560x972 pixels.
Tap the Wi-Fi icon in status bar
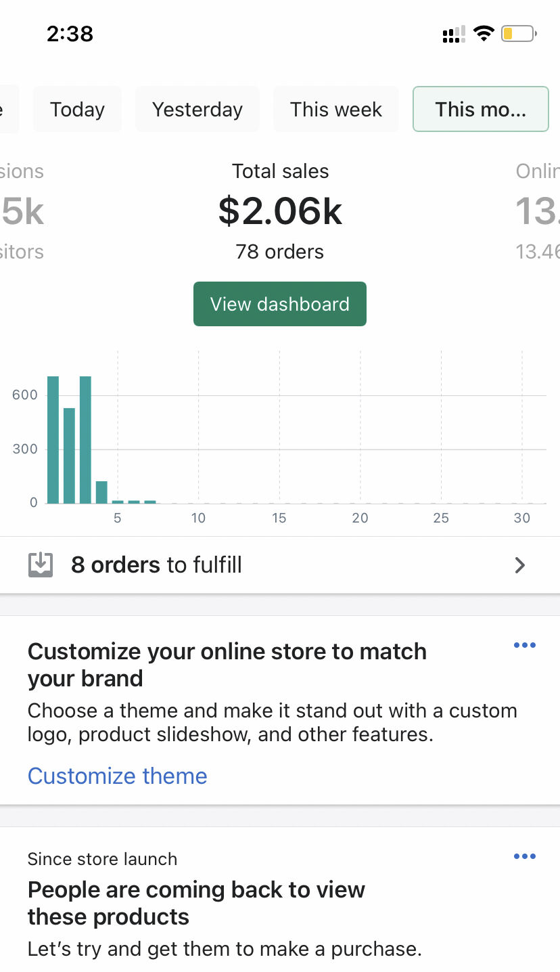coord(484,33)
